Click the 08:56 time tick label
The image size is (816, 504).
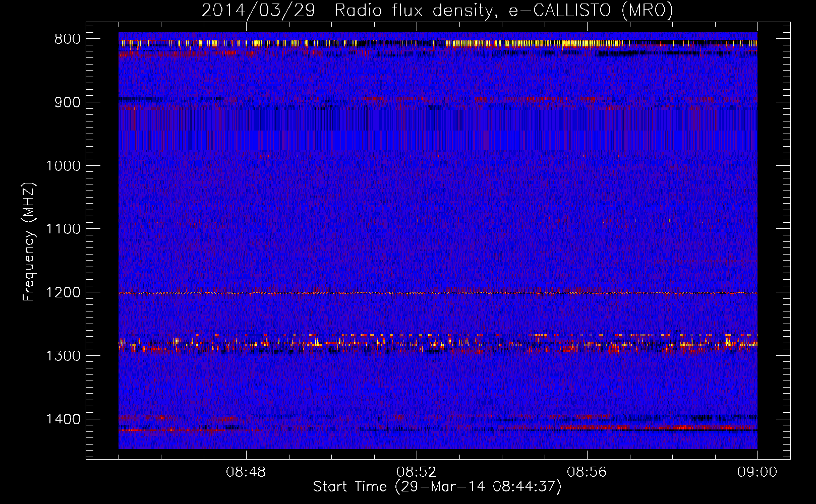[587, 472]
